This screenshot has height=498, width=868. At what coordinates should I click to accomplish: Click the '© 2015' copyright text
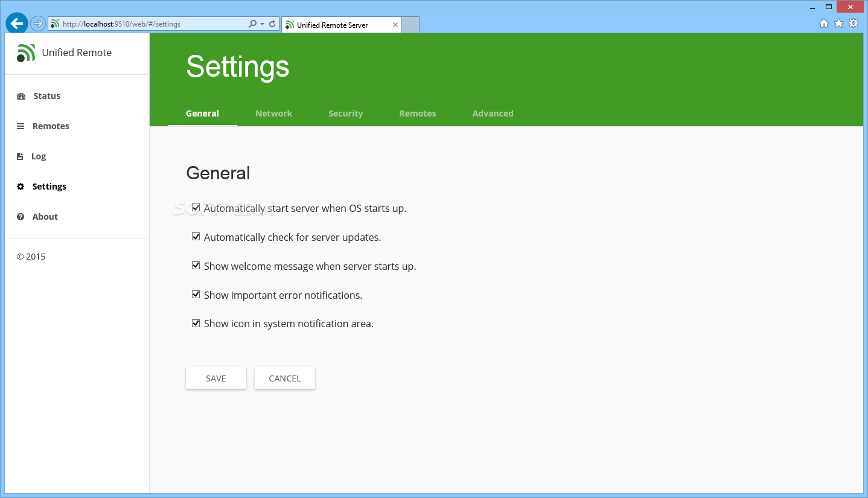(31, 257)
